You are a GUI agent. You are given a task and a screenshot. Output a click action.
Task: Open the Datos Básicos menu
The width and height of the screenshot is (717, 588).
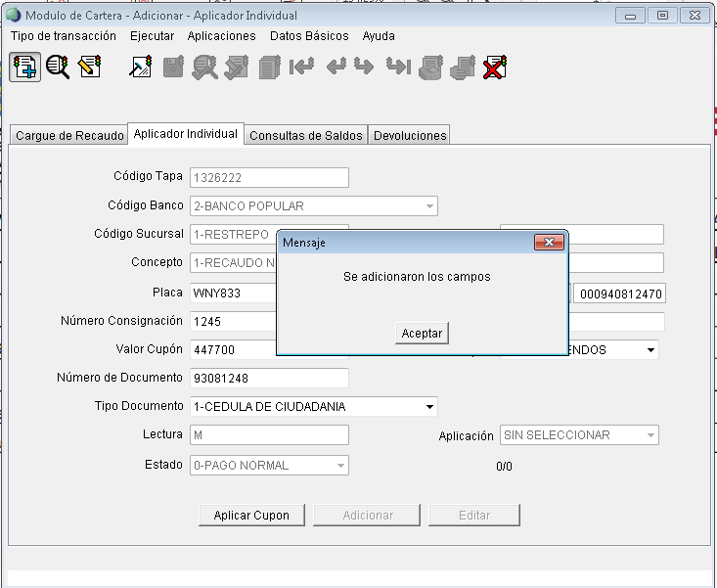click(308, 36)
